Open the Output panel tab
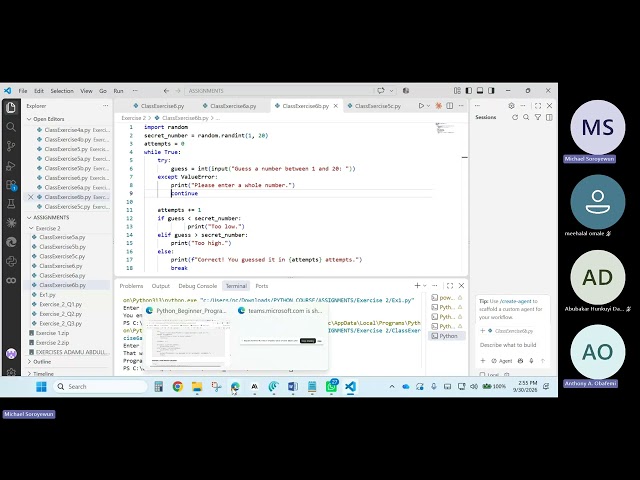Image resolution: width=640 pixels, height=480 pixels. point(160,286)
